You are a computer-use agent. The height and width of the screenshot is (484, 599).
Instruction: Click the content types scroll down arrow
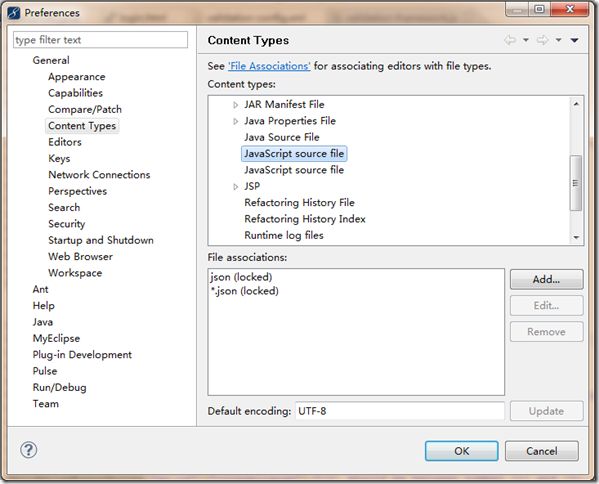click(x=576, y=238)
